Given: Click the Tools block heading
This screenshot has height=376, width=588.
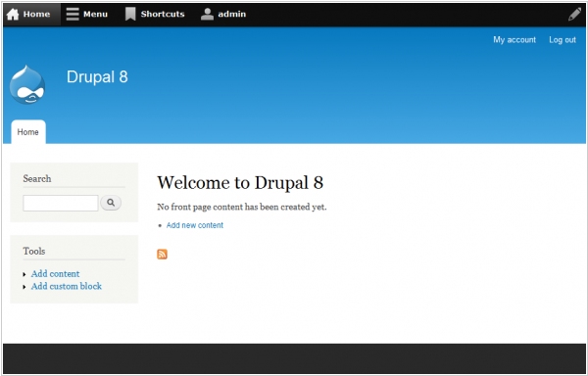Looking at the screenshot, I should 33,251.
